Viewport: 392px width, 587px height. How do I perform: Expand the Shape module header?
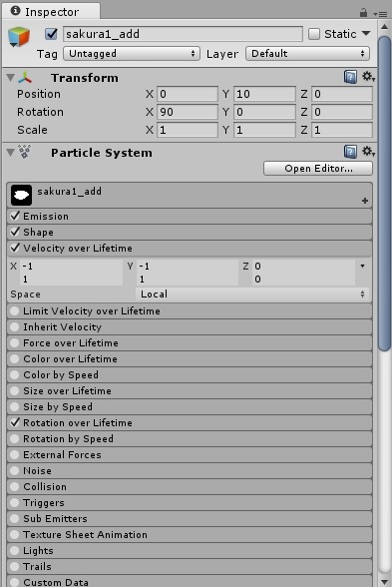(x=190, y=232)
